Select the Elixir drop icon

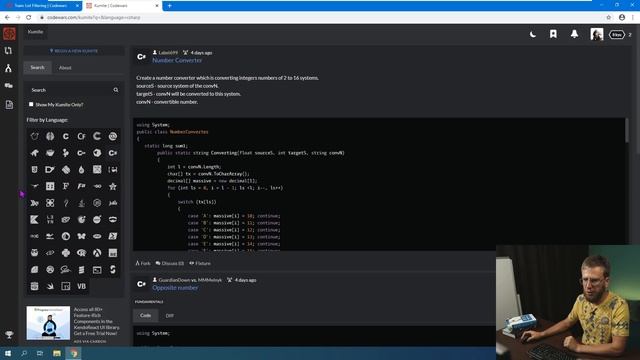coord(81,170)
